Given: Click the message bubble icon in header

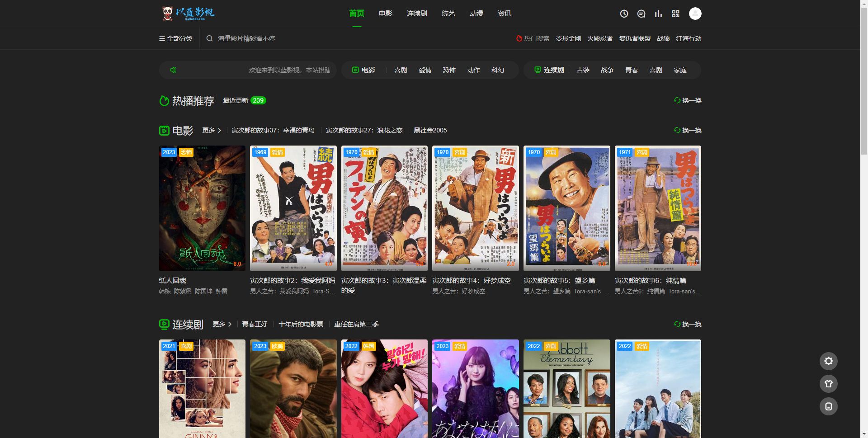Looking at the screenshot, I should 641,14.
